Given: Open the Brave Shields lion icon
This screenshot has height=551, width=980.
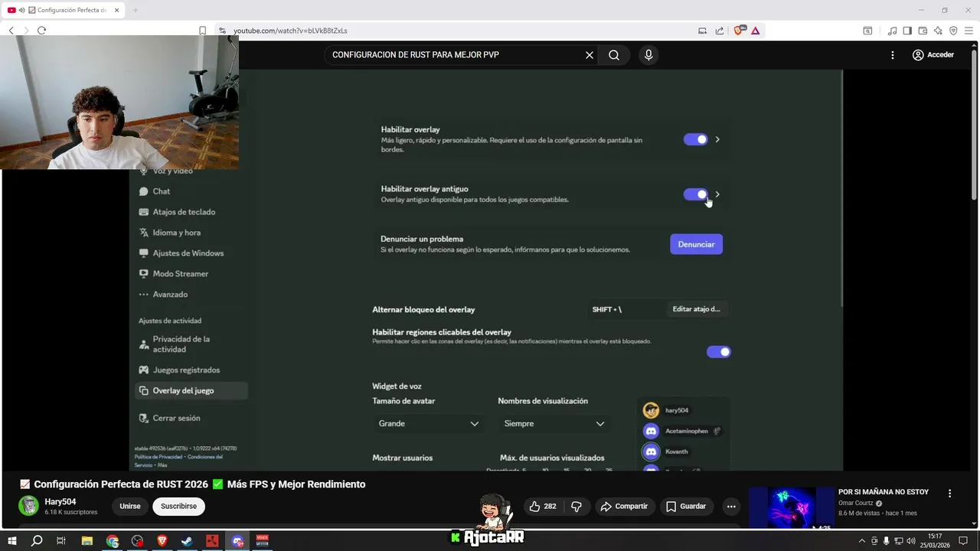Looking at the screenshot, I should 739,31.
